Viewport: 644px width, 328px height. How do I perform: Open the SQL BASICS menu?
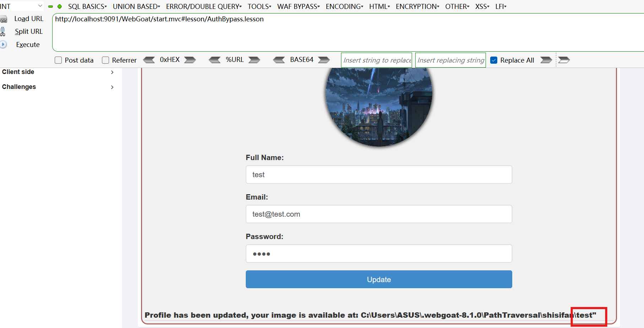coord(87,6)
